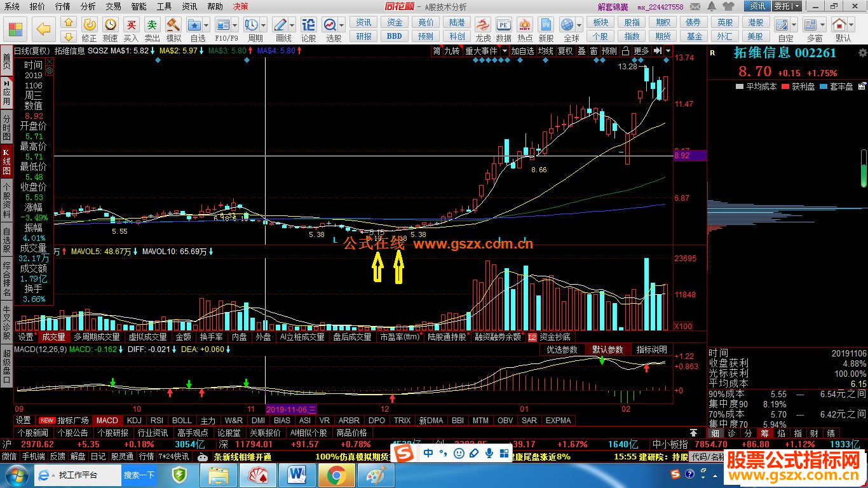This screenshot has height=488, width=868.
Task: Click the 卖出 sell icon
Action: (152, 24)
